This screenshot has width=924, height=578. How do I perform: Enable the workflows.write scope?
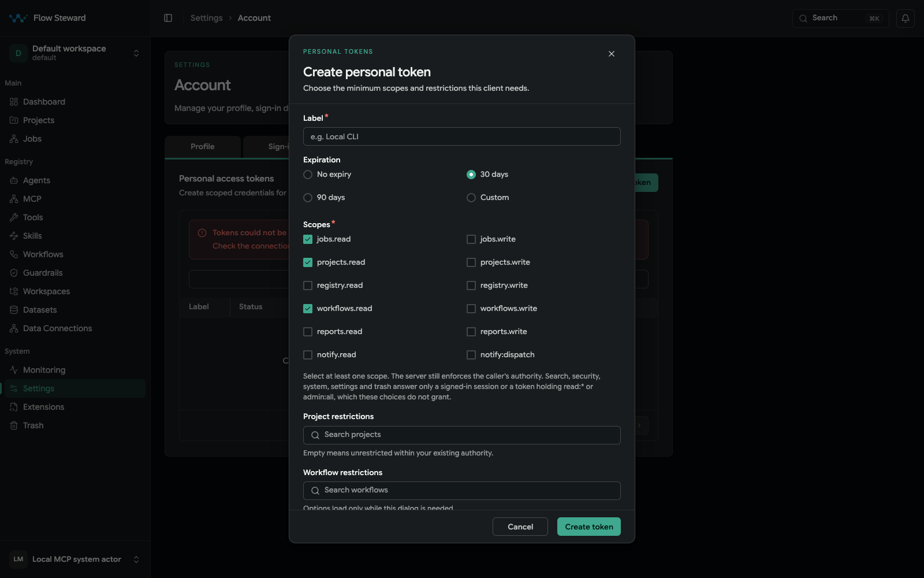tap(471, 309)
